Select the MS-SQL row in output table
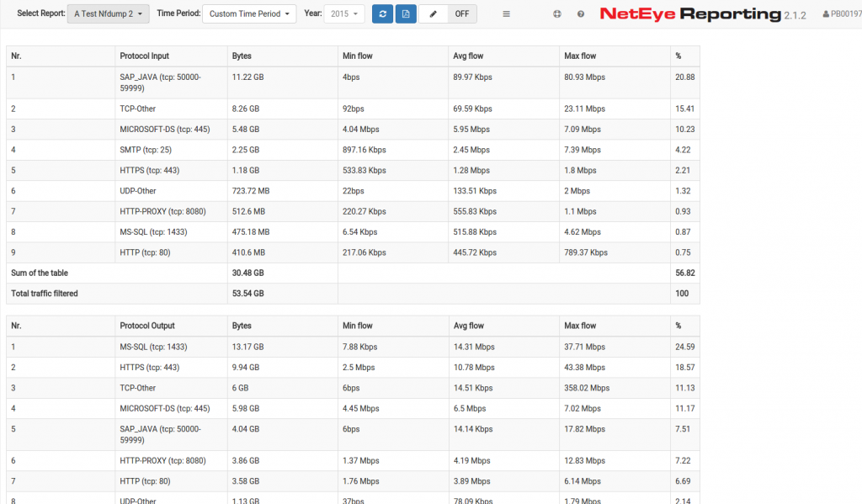The height and width of the screenshot is (504, 862). (153, 347)
